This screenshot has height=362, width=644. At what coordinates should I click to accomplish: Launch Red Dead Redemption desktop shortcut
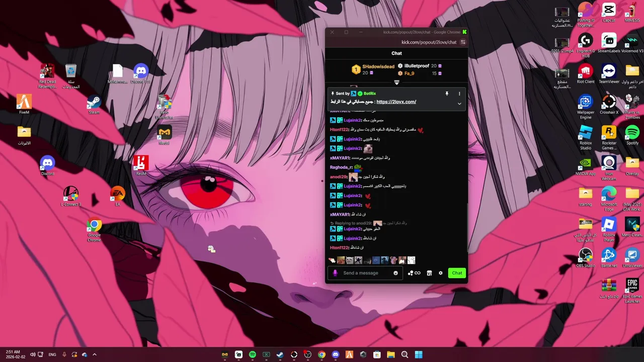(x=47, y=77)
